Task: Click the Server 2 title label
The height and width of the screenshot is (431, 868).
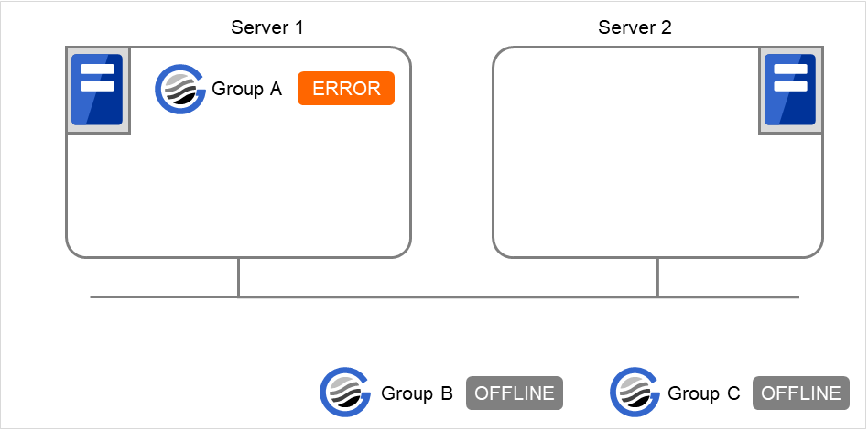Action: point(635,27)
